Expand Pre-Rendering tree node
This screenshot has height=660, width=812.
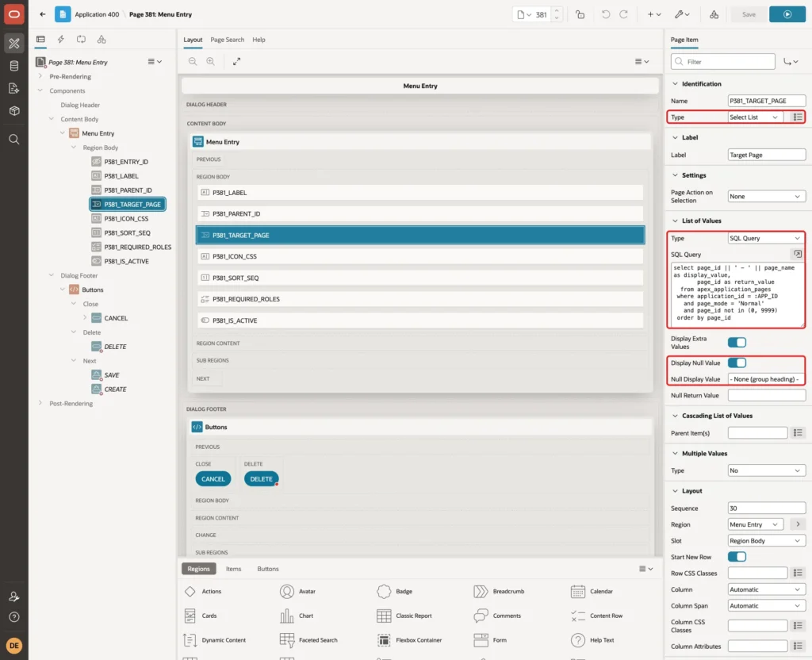coord(40,76)
